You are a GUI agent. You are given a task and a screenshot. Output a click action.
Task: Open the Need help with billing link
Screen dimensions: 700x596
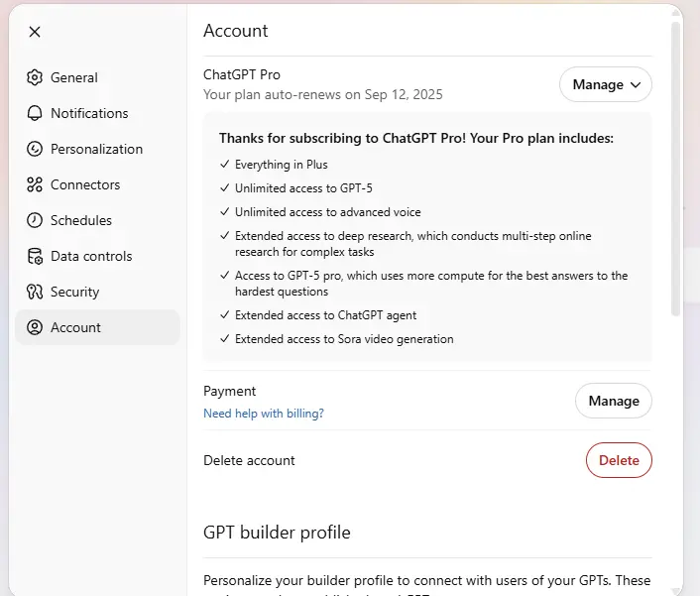click(x=264, y=414)
